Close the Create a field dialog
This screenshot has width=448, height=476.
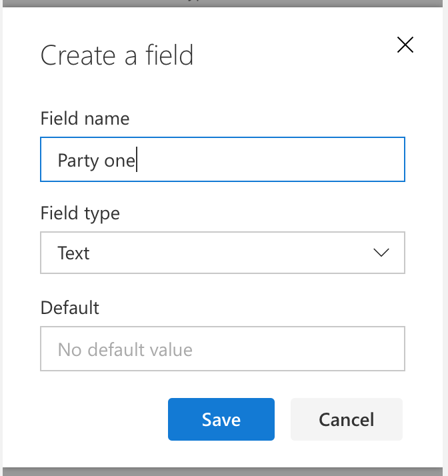click(x=405, y=45)
